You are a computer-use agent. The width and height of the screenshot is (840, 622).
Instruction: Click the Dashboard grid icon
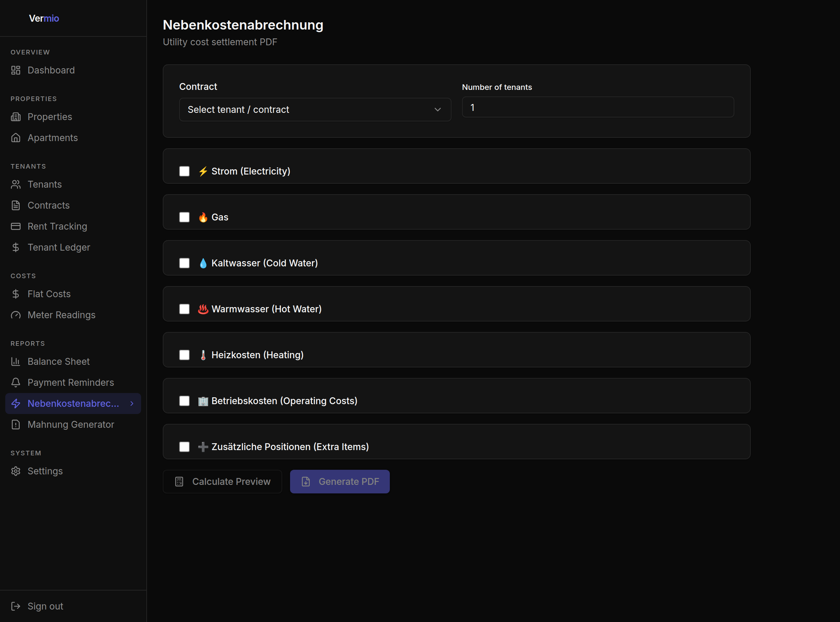pyautogui.click(x=15, y=71)
